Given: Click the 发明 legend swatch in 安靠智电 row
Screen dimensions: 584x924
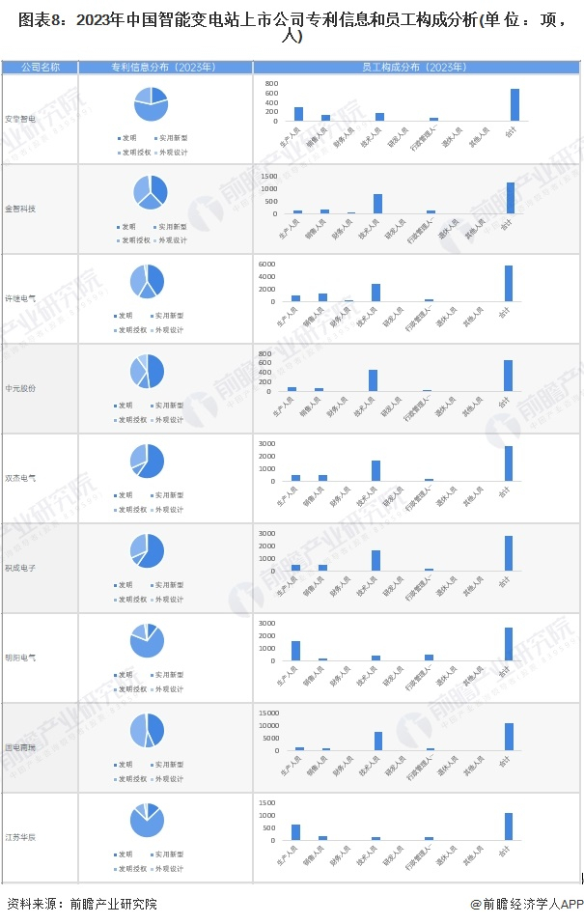Looking at the screenshot, I should 116,137.
